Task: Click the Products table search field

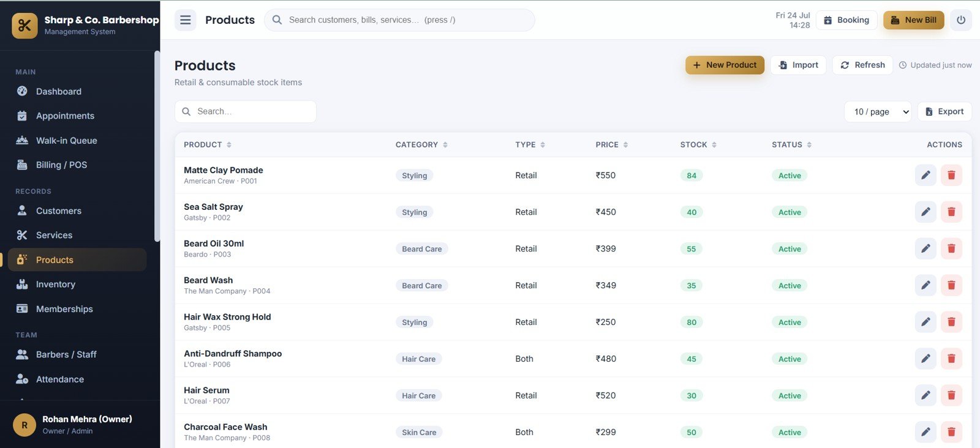Action: tap(246, 112)
